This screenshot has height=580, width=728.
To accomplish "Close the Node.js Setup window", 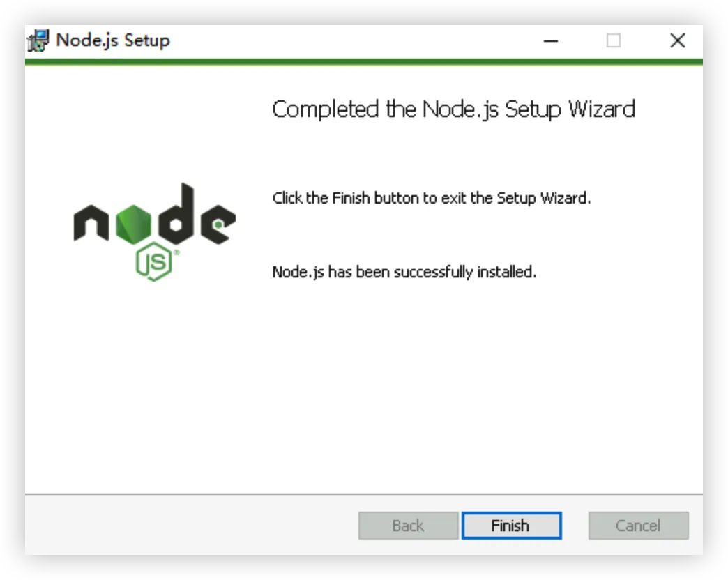I will tap(678, 41).
